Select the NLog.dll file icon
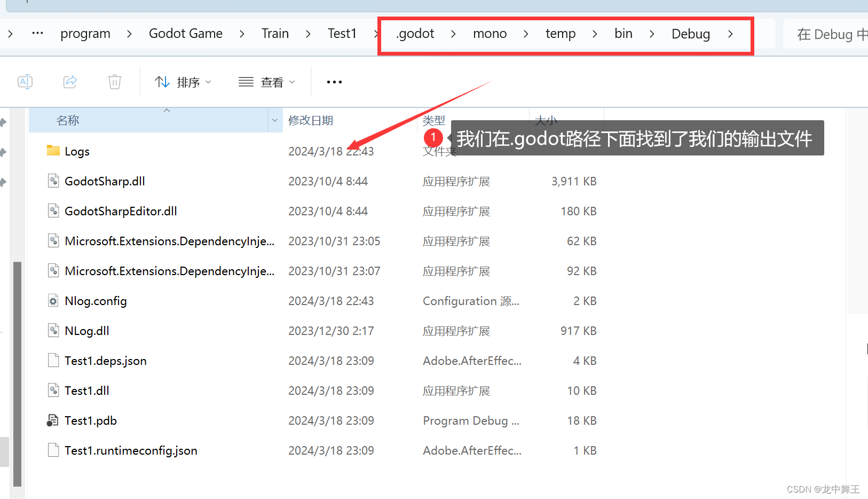This screenshot has width=868, height=499. click(x=53, y=330)
